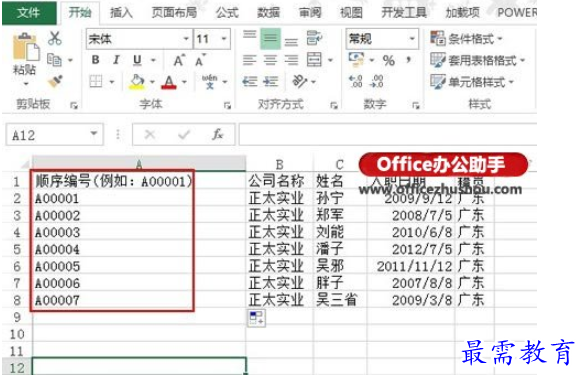This screenshot has height=384, width=583.
Task: Click the fx Insert Function icon
Action: pos(218,134)
